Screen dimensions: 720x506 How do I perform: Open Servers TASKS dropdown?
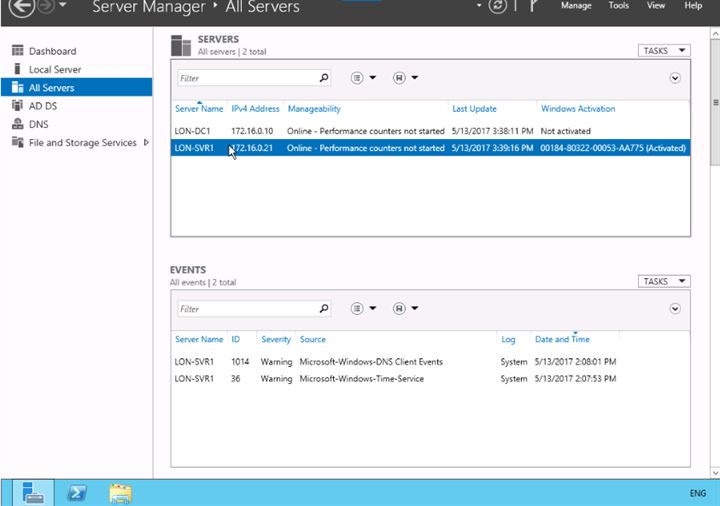pos(664,51)
